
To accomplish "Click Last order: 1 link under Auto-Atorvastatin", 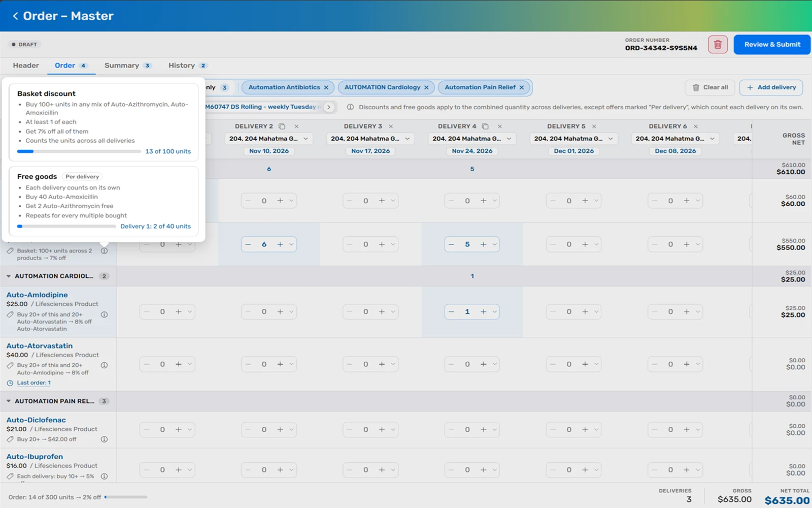I will pos(33,383).
